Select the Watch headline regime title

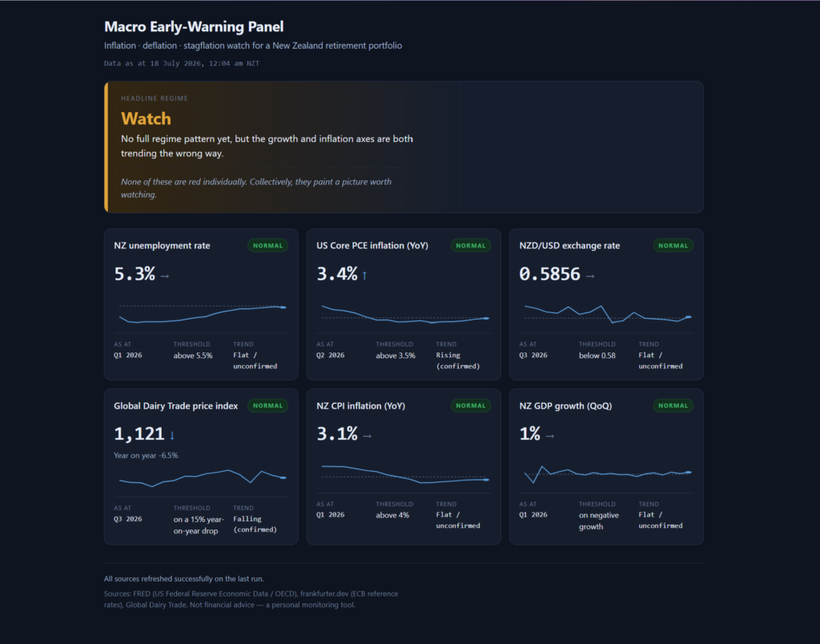point(146,119)
